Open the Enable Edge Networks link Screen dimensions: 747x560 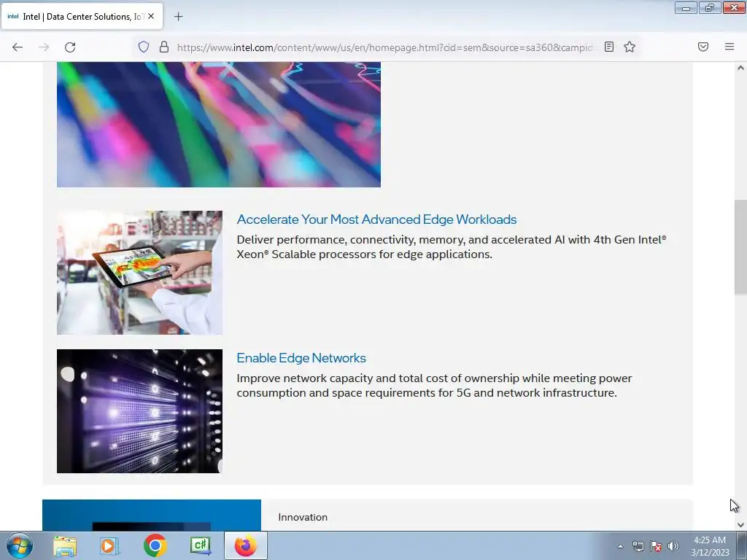click(x=301, y=357)
